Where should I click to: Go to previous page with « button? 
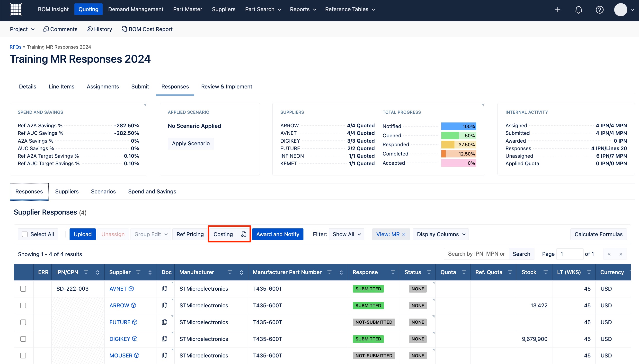[x=609, y=254]
